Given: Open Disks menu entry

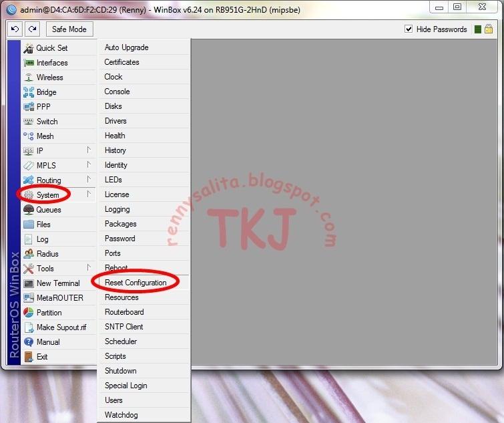Looking at the screenshot, I should [144, 106].
